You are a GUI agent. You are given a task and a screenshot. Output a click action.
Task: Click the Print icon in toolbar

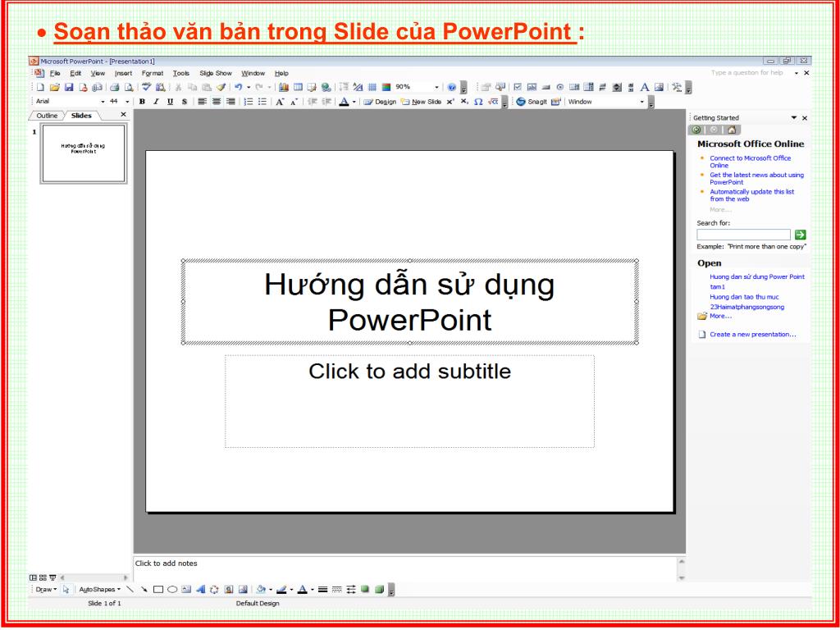coord(114,87)
